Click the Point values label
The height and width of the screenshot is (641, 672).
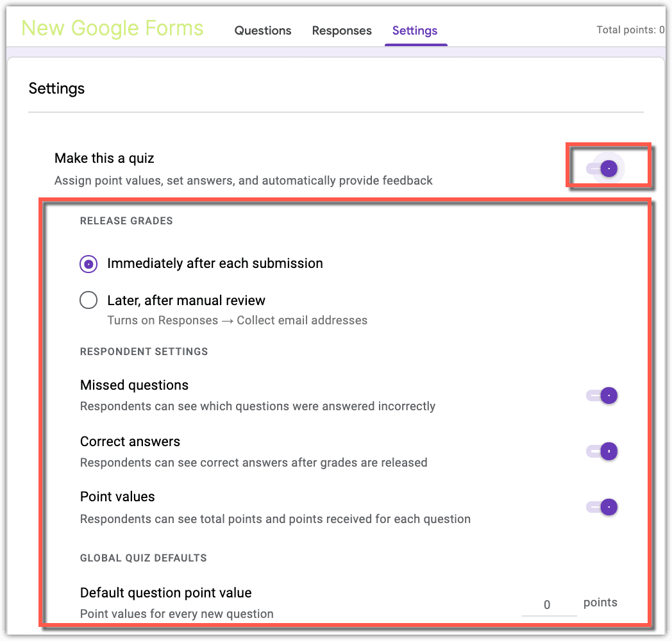(x=117, y=496)
